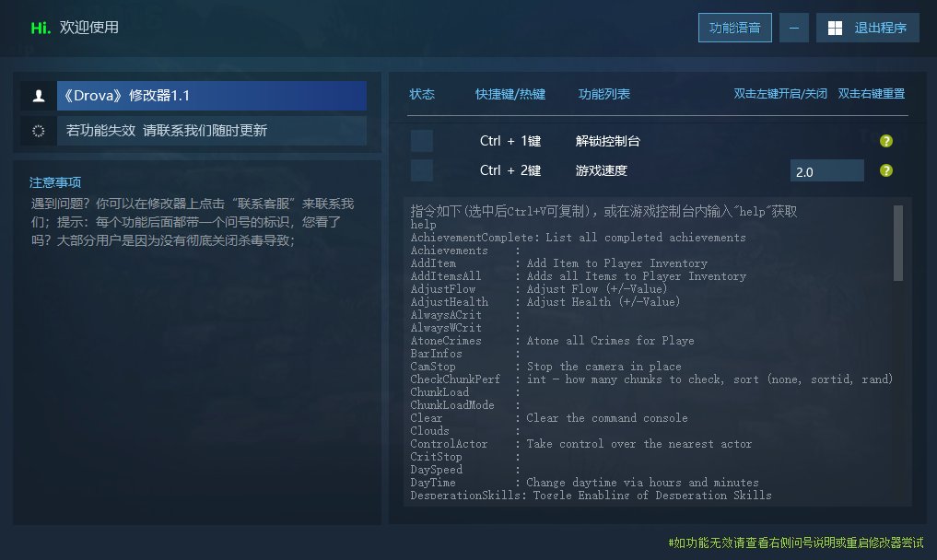Click the 功能列表 column header
The height and width of the screenshot is (560, 937).
(x=604, y=94)
